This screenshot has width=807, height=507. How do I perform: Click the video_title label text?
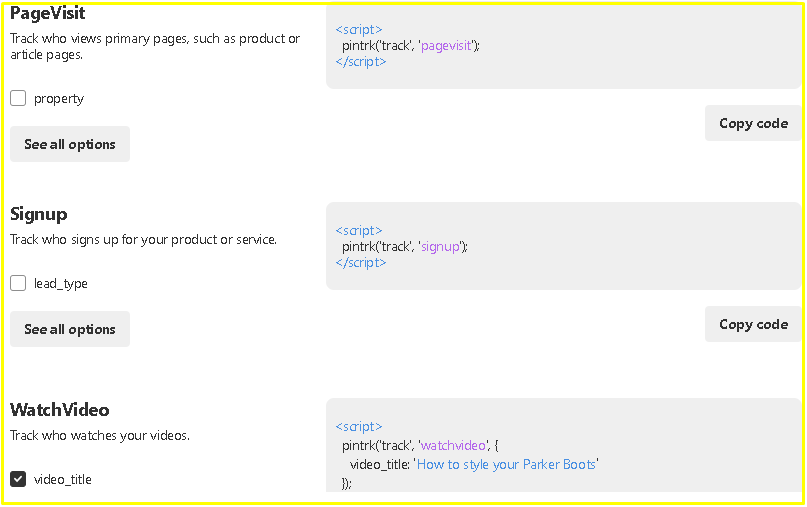63,479
